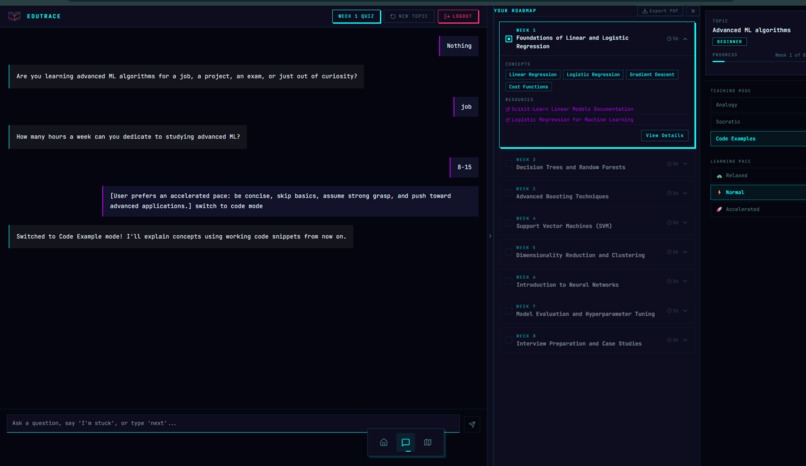Click the Relaxed pace icon
The width and height of the screenshot is (806, 466).
pos(719,176)
